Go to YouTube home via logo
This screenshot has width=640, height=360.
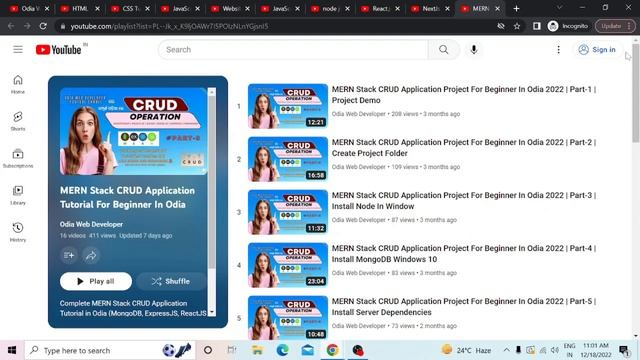(x=58, y=50)
